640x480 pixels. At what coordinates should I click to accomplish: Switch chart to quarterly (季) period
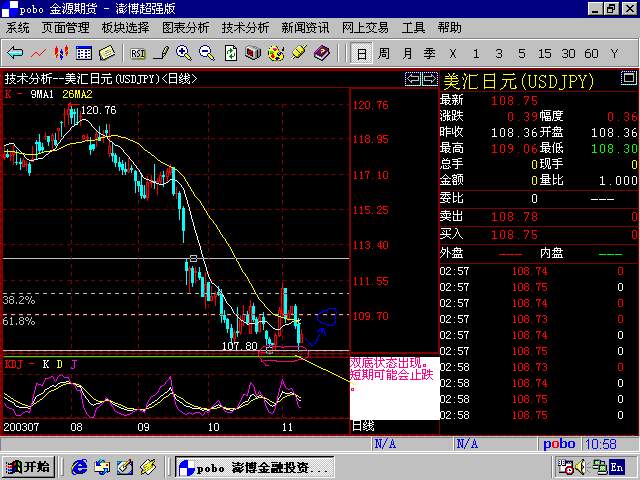click(429, 53)
